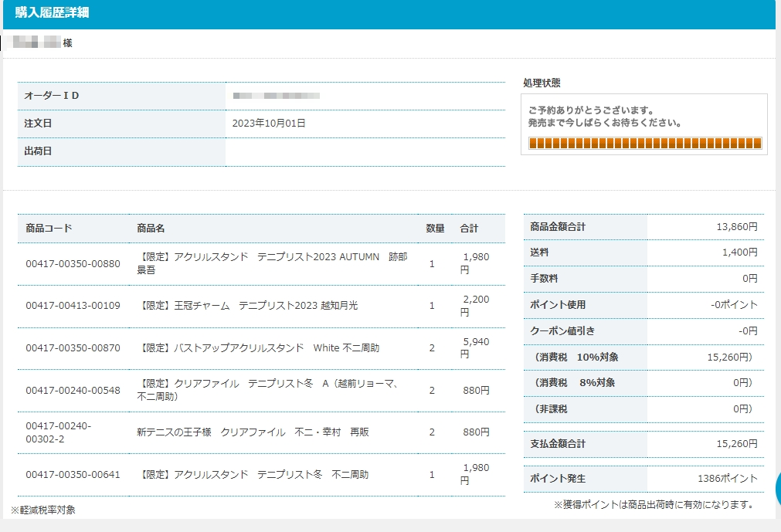Screen dimensions: 781x532
Task: Click the 支払金額合計 value 15,260円
Action: point(737,443)
